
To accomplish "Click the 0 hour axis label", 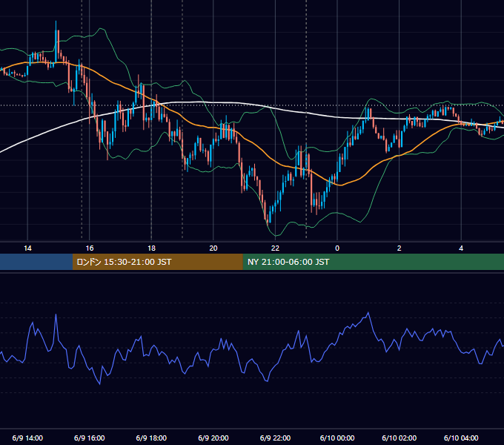I will pos(337,248).
